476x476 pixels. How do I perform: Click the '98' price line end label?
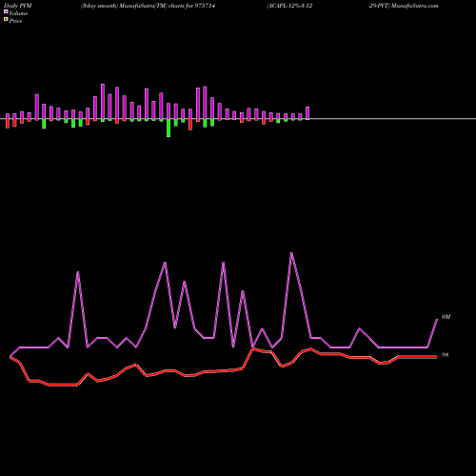click(x=446, y=355)
